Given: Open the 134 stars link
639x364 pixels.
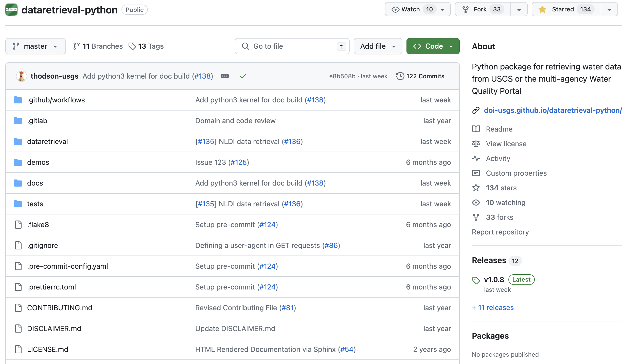Looking at the screenshot, I should pos(501,188).
